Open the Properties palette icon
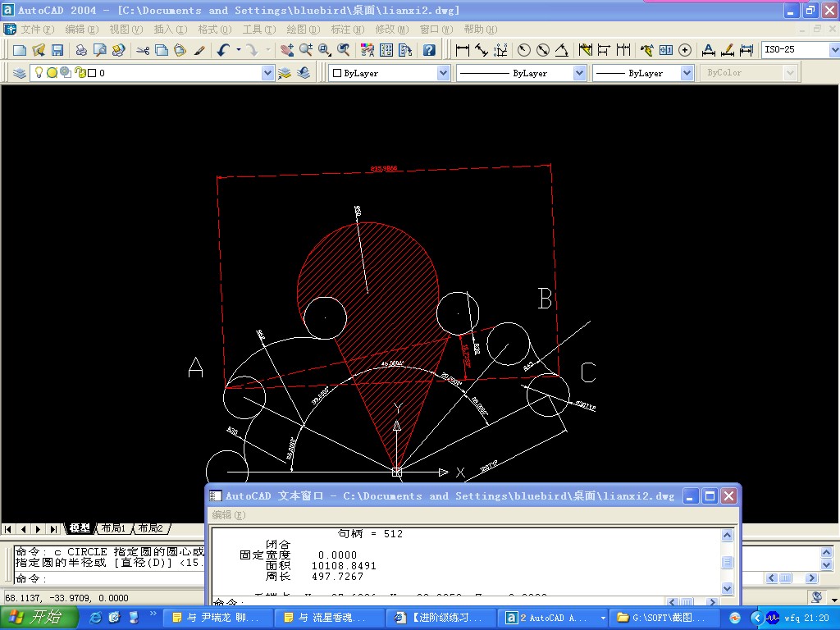 pos(367,50)
